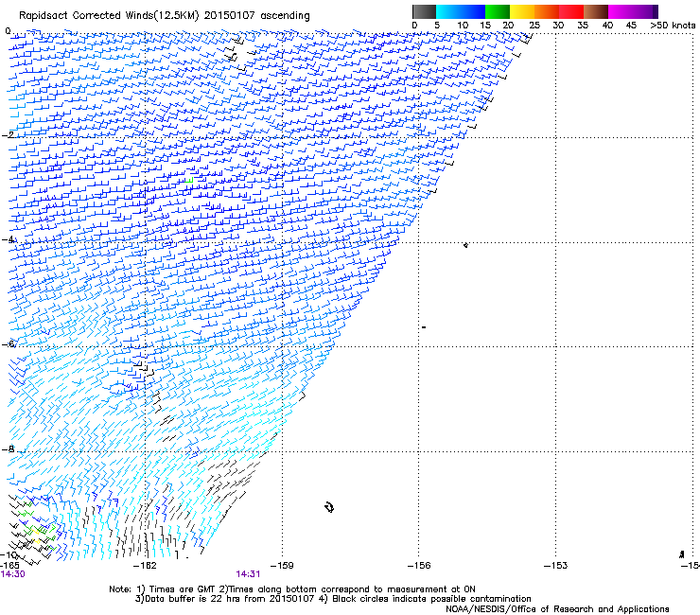Screen dimensions: 700x615
Task: Click the yellow 20-25 knots color band
Action: pyautogui.click(x=522, y=11)
